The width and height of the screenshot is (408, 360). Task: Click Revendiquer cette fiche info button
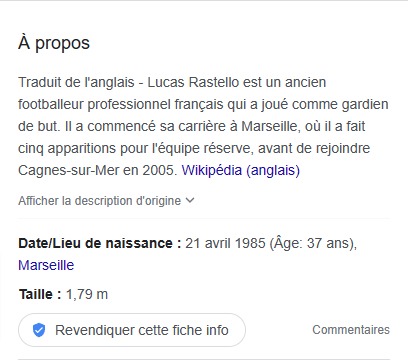(132, 330)
